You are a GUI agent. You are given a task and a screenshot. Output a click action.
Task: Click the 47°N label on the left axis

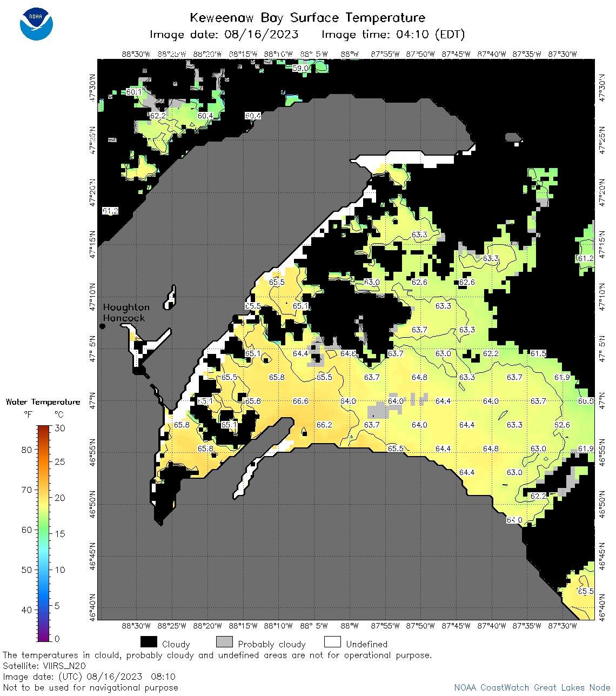tap(93, 401)
